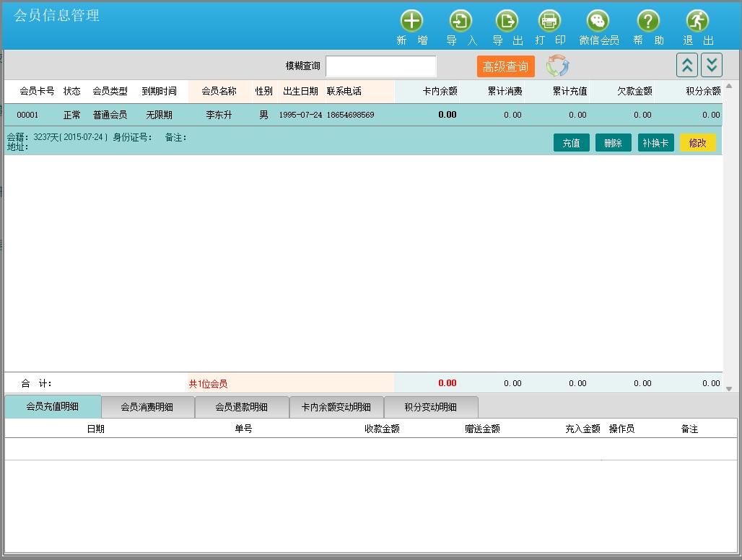Screen dimensions: 742x560
Task: Focus the 模糊查询 search input field
Action: click(381, 66)
